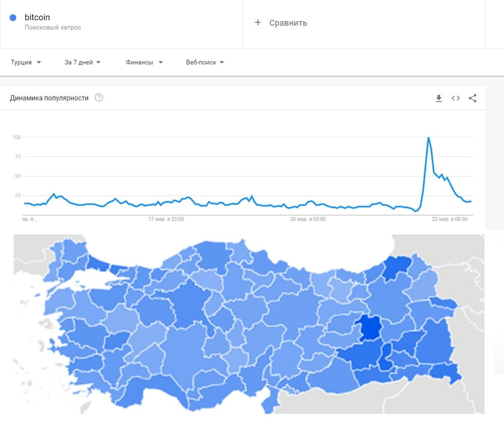The height and width of the screenshot is (421, 504).
Task: Open the Турция country dropdown
Action: point(26,63)
